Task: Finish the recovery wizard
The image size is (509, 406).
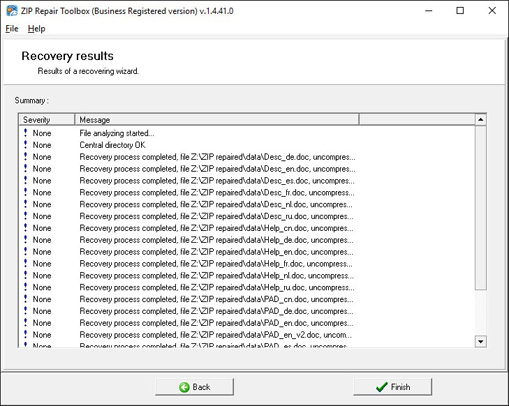Action: [x=393, y=387]
